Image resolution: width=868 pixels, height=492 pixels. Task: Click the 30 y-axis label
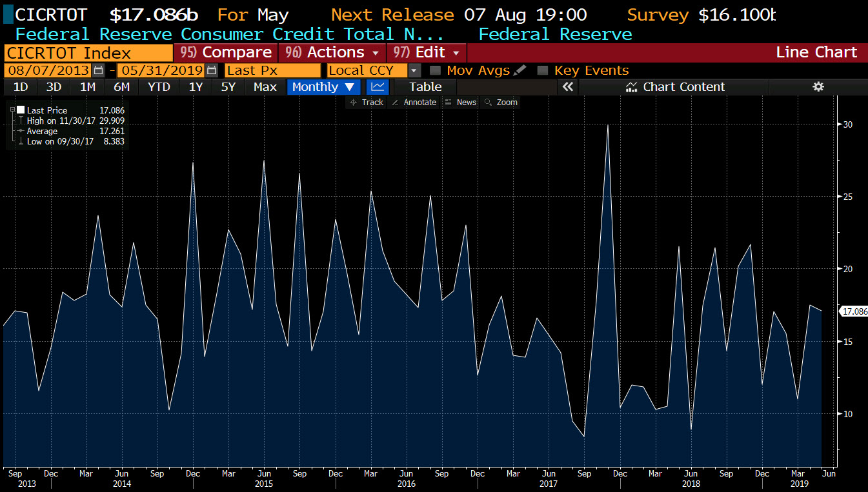click(847, 124)
